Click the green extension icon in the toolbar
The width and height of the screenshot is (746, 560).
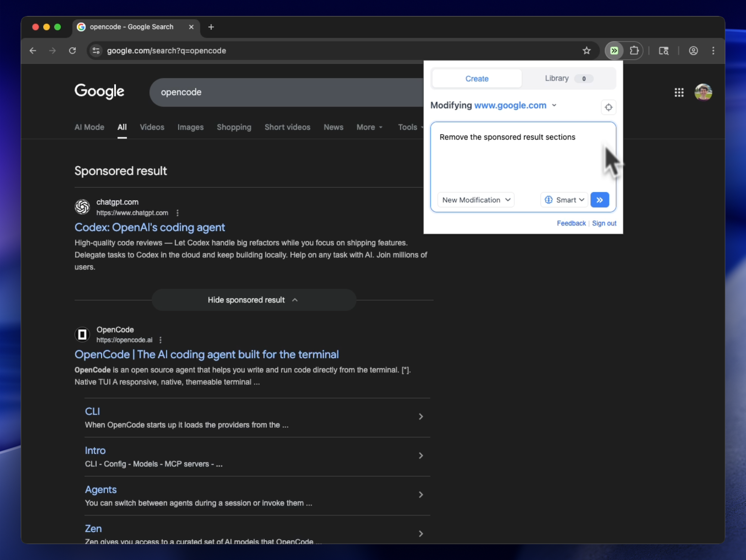614,50
